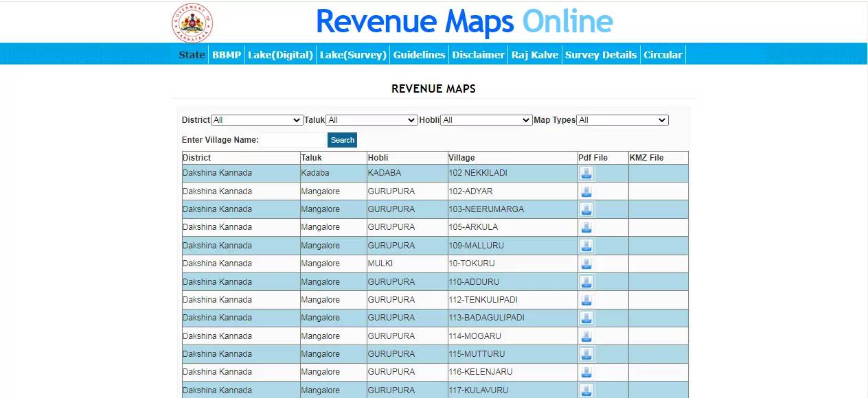
Task: View the Disclaimer page
Action: pyautogui.click(x=478, y=54)
